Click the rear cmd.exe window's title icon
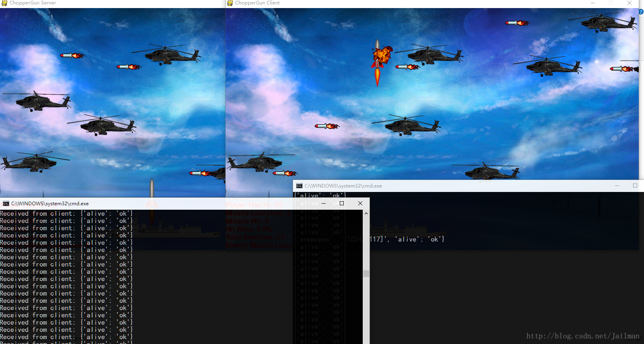Viewport: 644px width, 344px height. tap(299, 186)
